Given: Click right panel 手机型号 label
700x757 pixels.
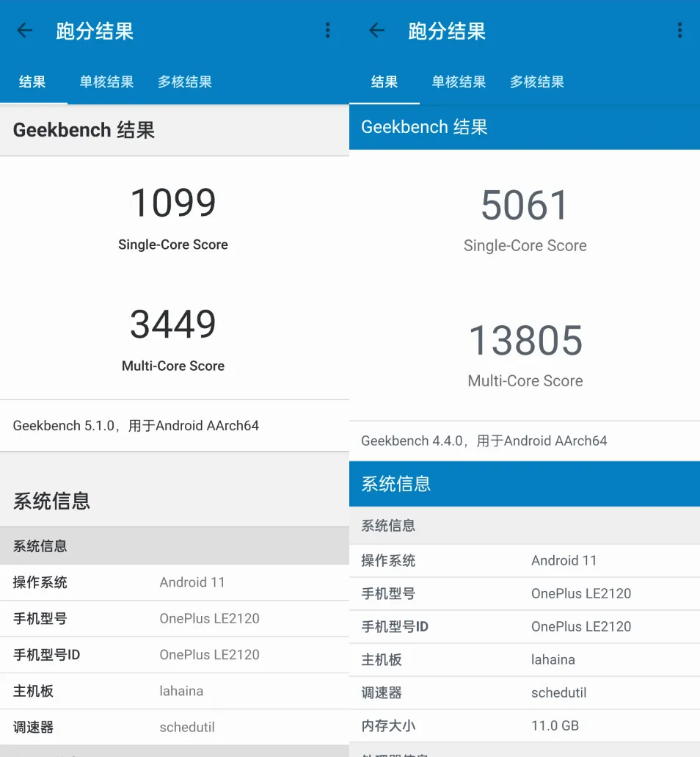Looking at the screenshot, I should pos(388,593).
